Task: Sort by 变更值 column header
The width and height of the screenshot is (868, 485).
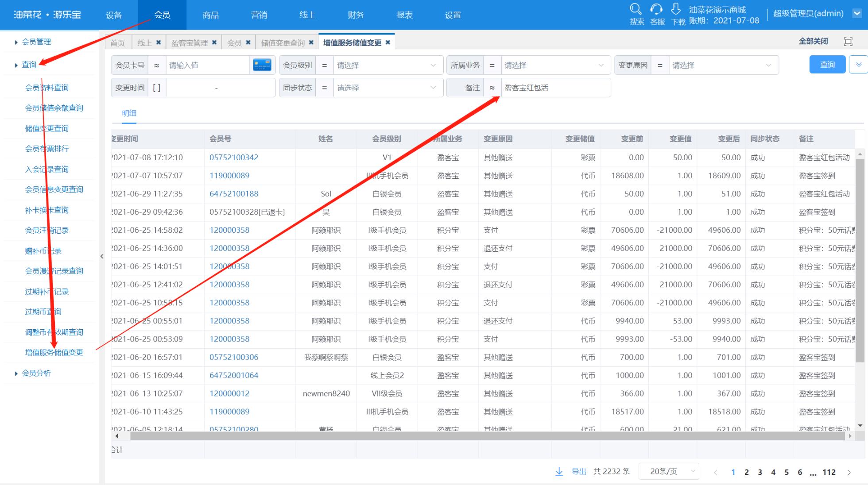Action: point(680,139)
